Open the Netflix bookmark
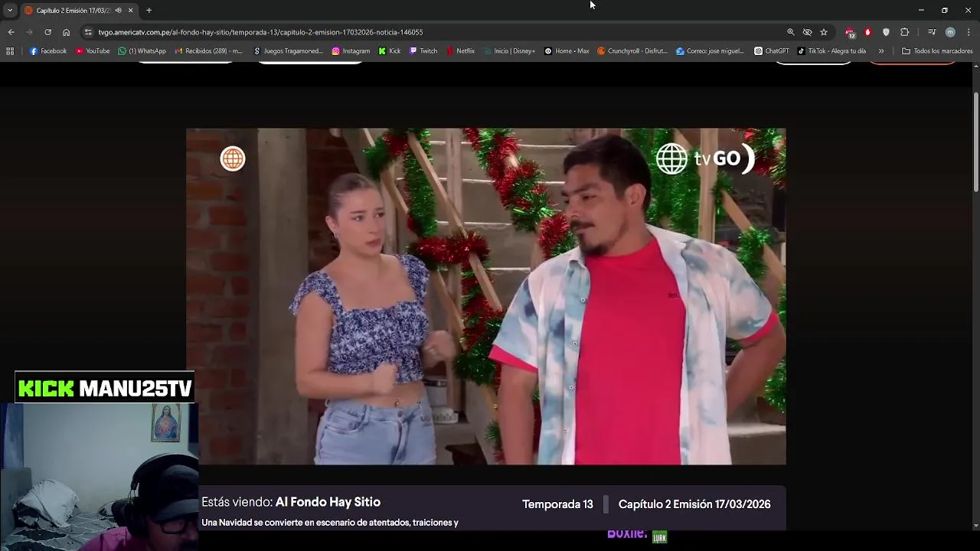Screen dimensions: 980x551 point(461,51)
